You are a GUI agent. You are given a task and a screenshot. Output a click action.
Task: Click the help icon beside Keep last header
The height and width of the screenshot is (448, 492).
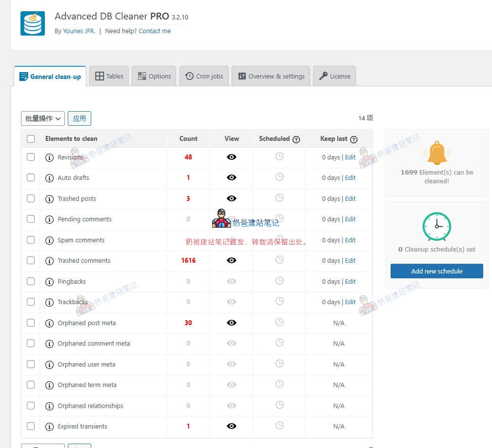pyautogui.click(x=354, y=139)
